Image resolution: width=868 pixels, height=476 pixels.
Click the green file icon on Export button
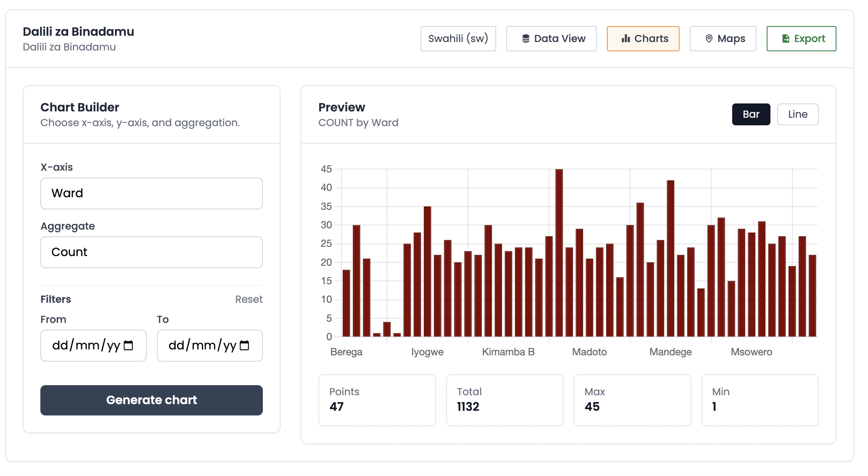click(x=786, y=38)
